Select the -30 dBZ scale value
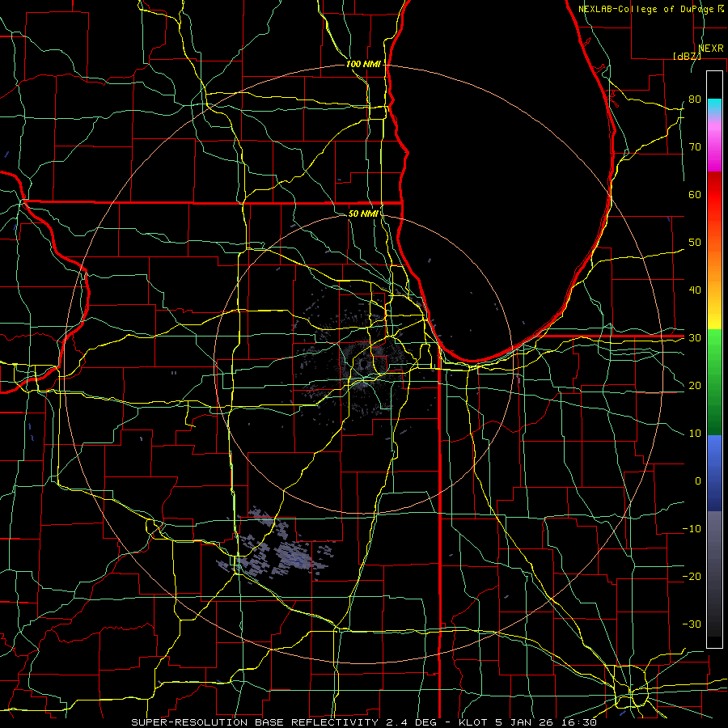The height and width of the screenshot is (728, 728). [692, 624]
